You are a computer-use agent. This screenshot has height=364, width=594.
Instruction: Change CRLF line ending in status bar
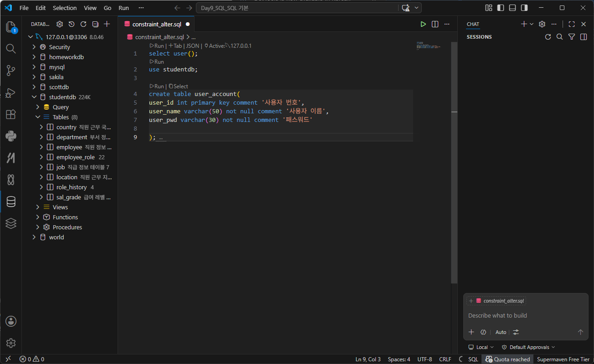(445, 359)
